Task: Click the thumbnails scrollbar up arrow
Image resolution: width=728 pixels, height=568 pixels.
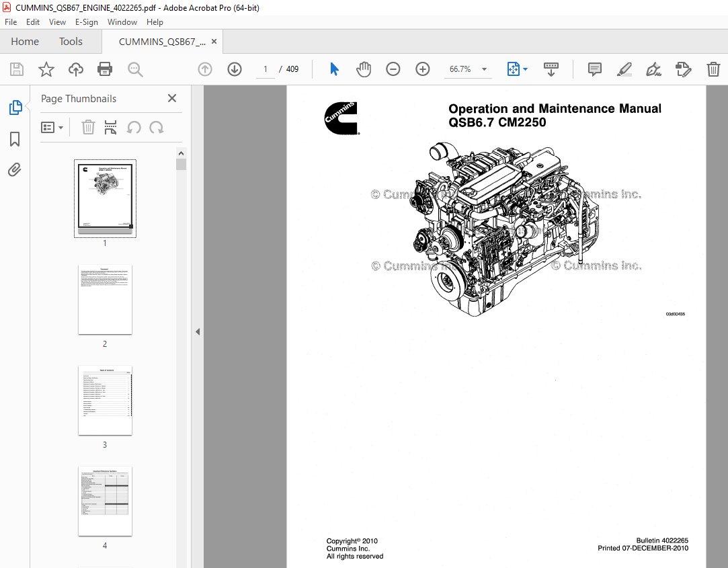Action: pos(181,153)
